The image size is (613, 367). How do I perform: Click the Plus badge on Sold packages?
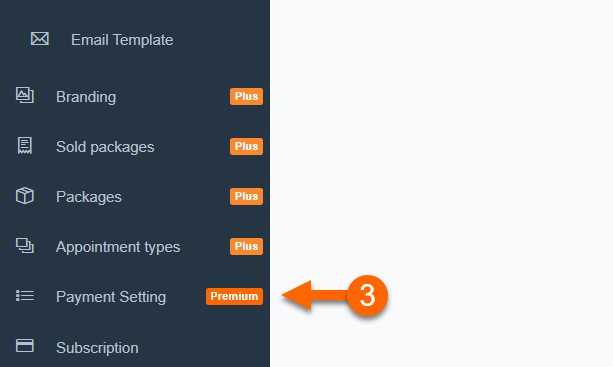(246, 146)
